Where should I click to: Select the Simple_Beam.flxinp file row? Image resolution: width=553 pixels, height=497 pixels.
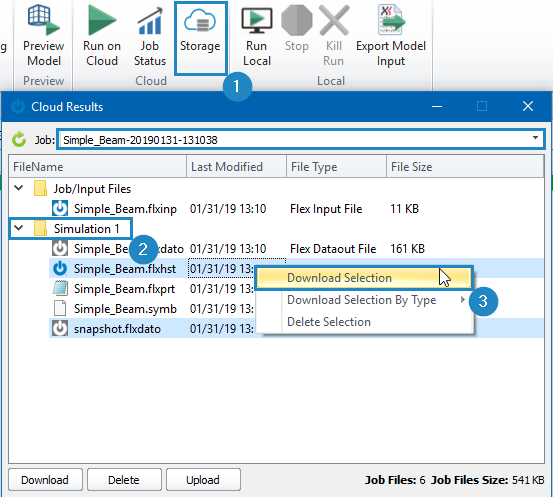point(276,209)
